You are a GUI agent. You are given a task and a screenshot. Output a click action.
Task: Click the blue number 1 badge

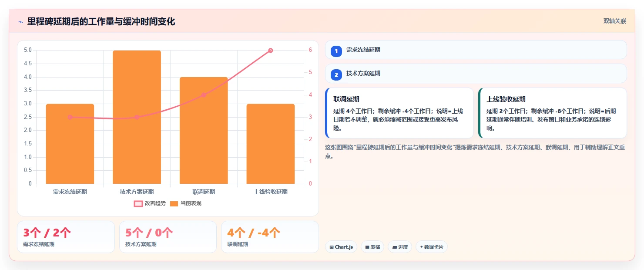(336, 51)
